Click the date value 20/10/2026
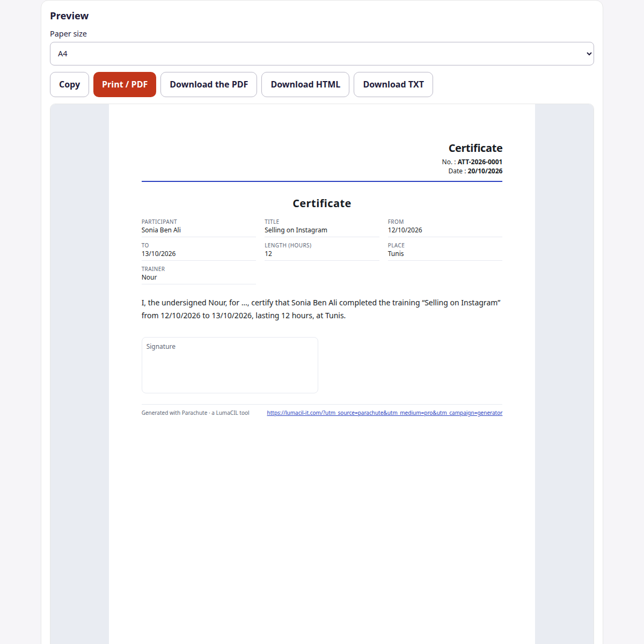644x644 pixels. (x=485, y=171)
